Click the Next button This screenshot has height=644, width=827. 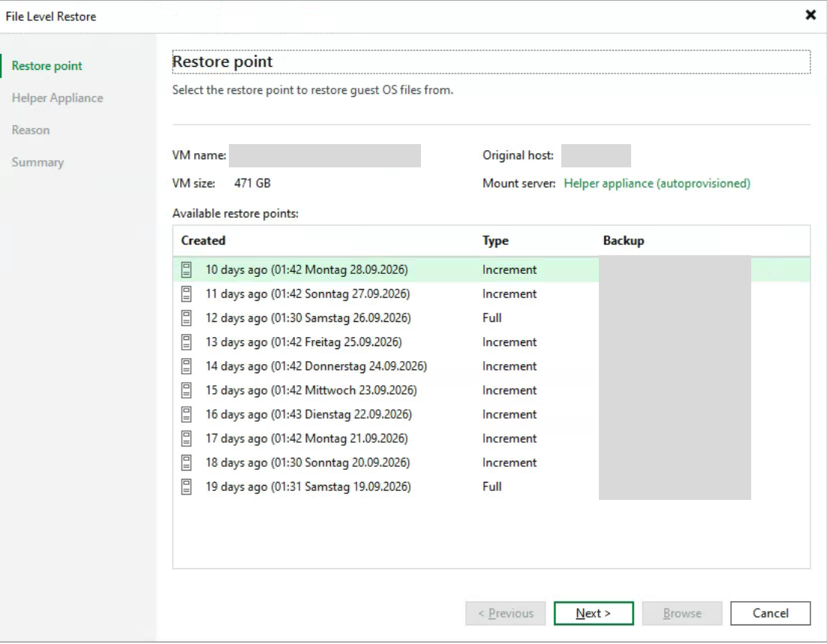594,613
